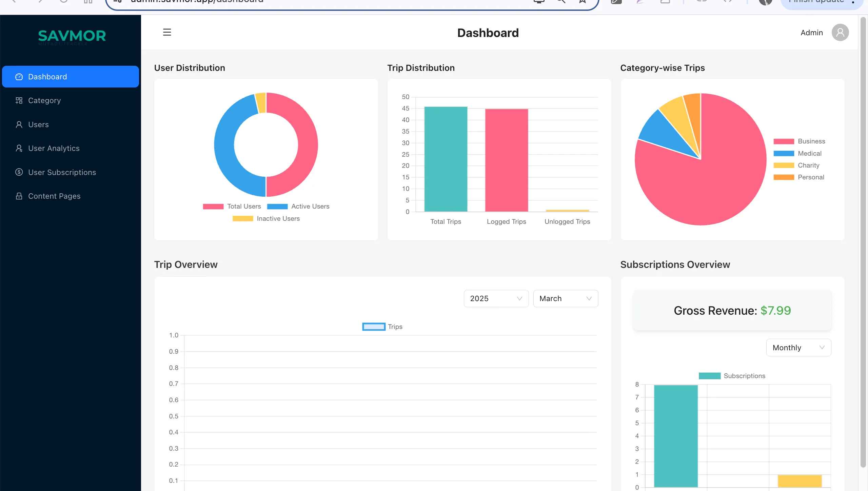Toggle Active Users legend item
This screenshot has height=491, width=868.
coord(298,207)
